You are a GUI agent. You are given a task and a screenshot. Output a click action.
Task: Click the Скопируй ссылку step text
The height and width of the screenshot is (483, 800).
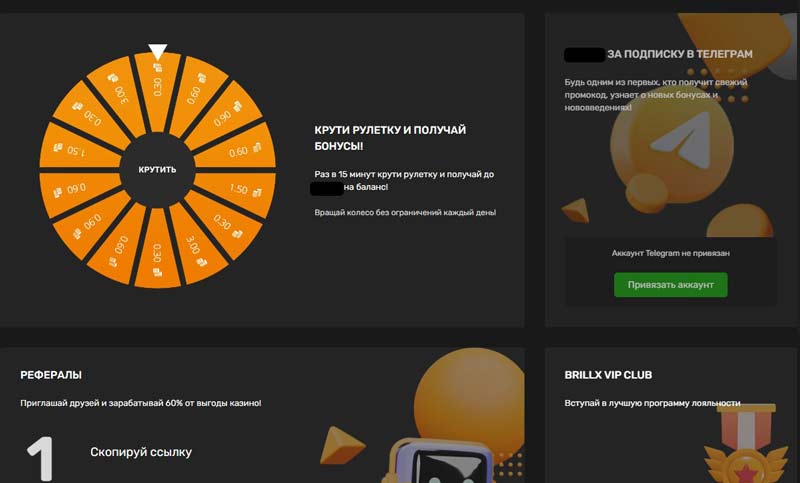[141, 452]
